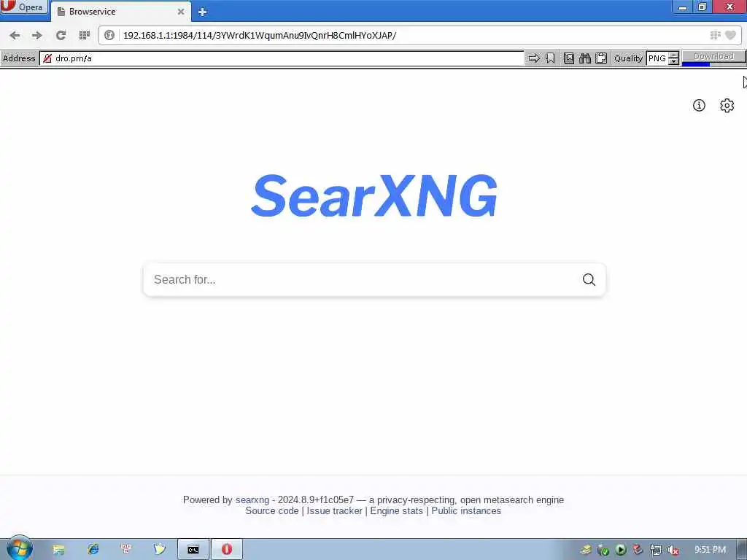This screenshot has width=747, height=560.
Task: Launch Internet Explorer from the taskbar
Action: coord(93,550)
